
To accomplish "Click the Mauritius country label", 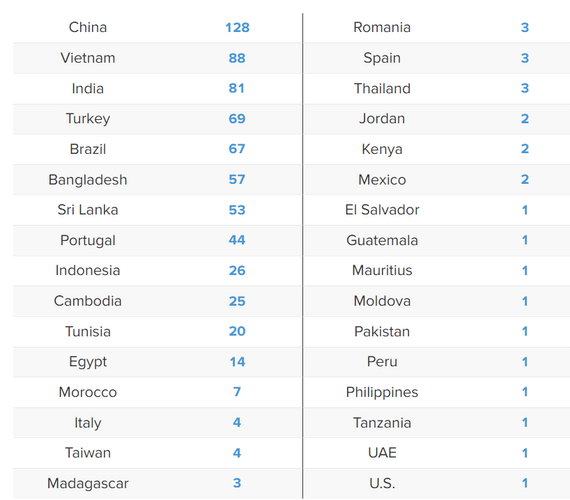I will (382, 271).
